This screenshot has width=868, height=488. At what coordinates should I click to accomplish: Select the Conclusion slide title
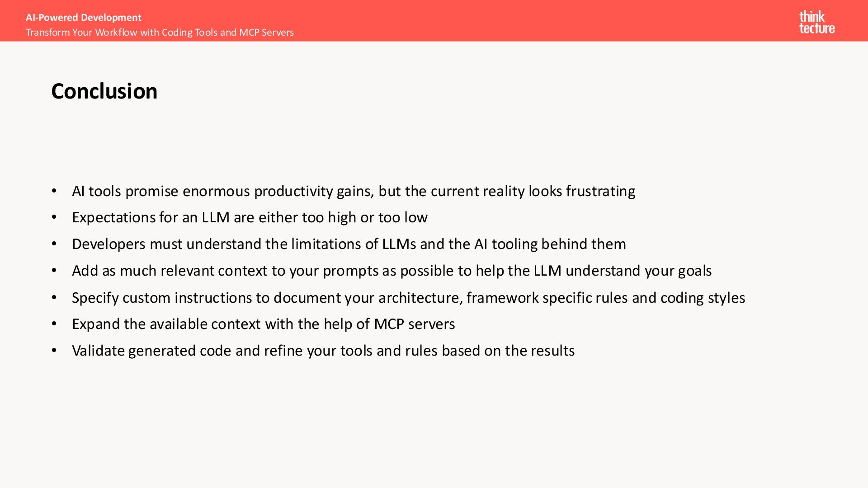click(x=104, y=91)
